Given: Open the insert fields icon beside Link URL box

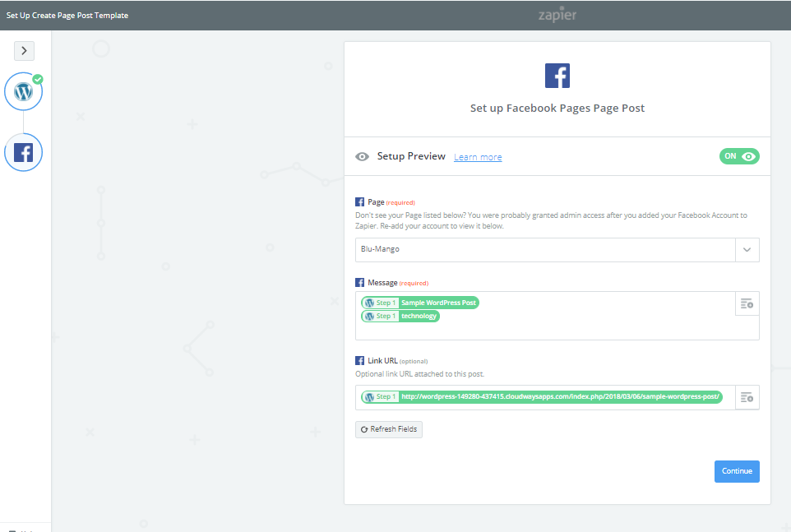Looking at the screenshot, I should [747, 396].
